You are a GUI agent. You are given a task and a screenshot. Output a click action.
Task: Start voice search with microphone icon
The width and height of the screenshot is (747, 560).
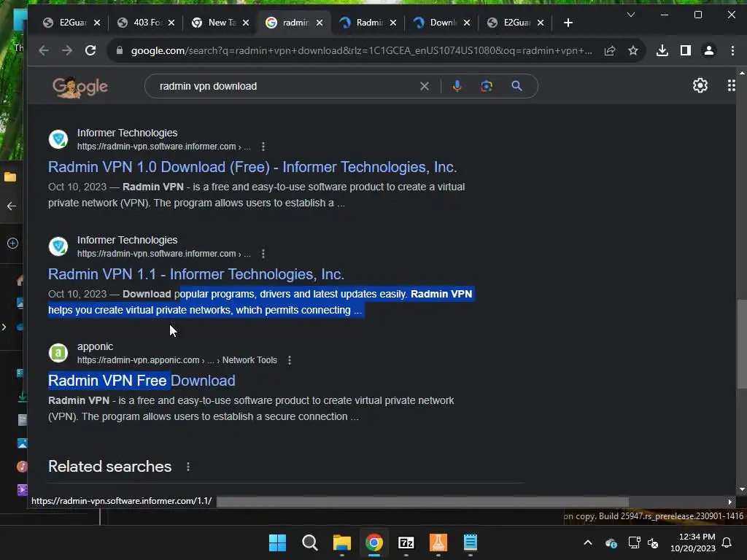click(457, 86)
